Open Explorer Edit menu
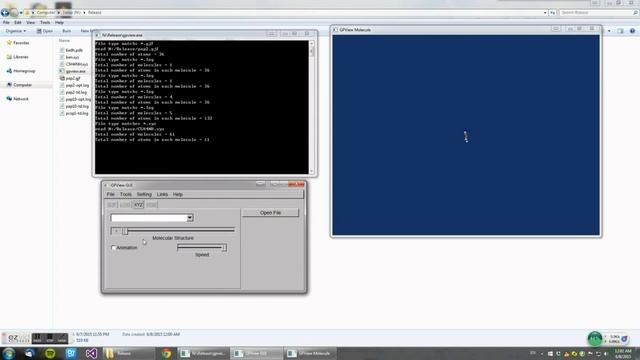This screenshot has width=640, height=360. 18,22
